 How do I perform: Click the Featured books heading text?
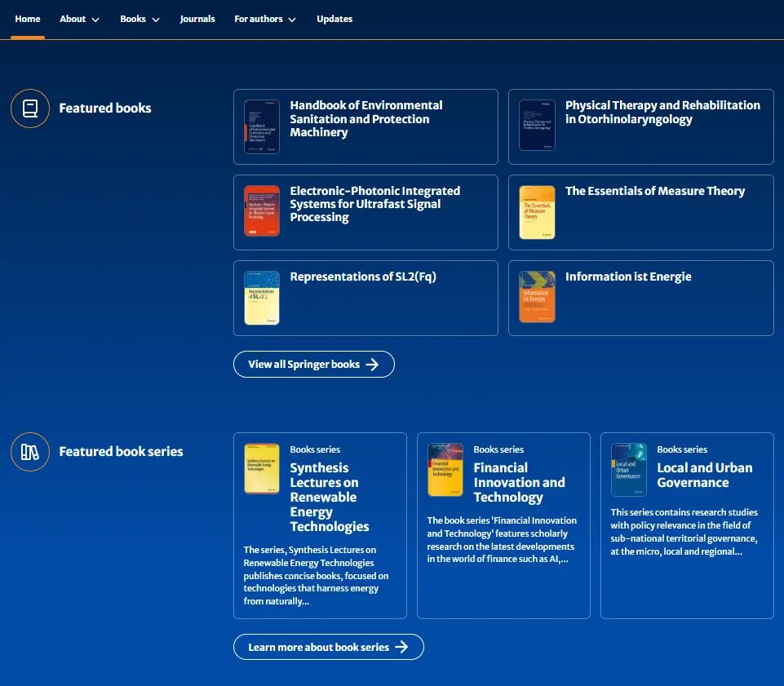coord(105,108)
